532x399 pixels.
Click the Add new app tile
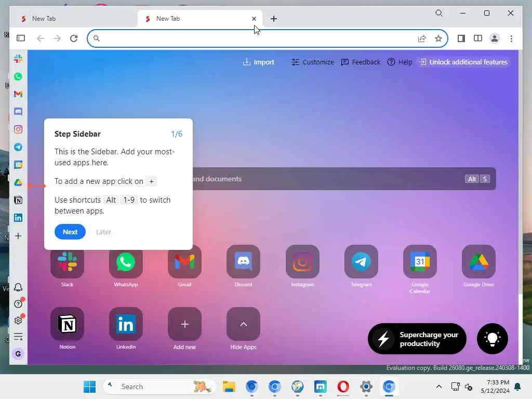pyautogui.click(x=184, y=324)
